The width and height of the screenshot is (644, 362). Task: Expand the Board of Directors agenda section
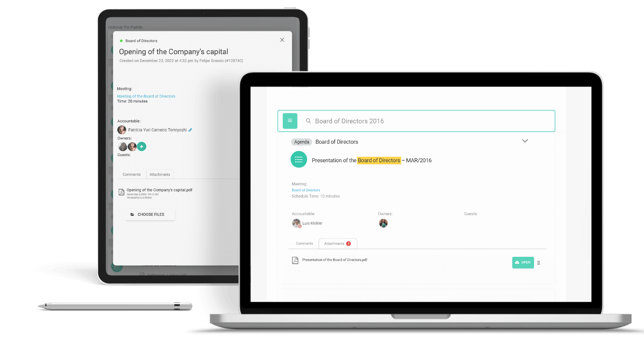(x=525, y=141)
